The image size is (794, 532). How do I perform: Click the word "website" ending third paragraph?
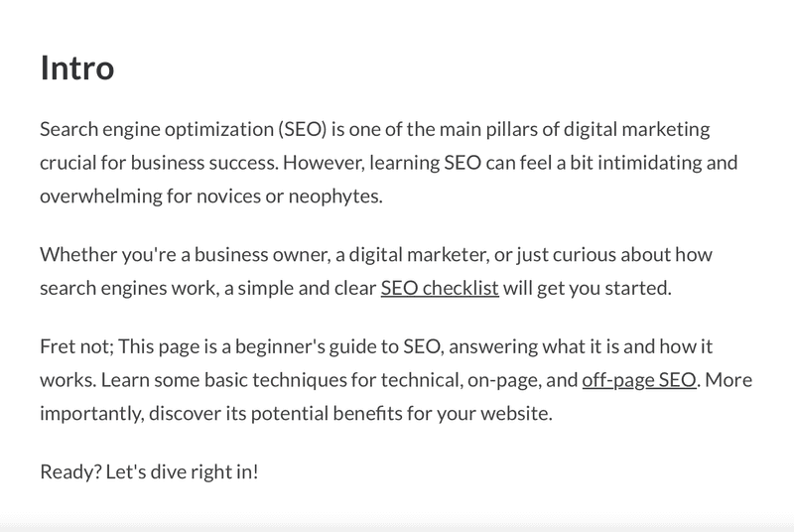514,414
